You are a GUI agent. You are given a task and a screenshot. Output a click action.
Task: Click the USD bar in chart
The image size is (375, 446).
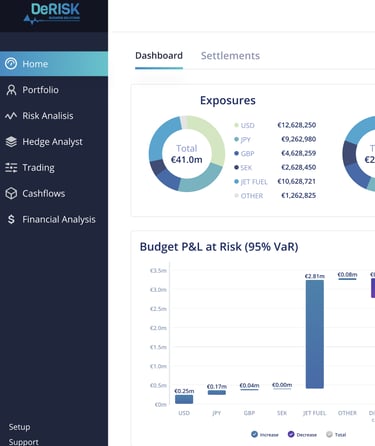click(184, 399)
